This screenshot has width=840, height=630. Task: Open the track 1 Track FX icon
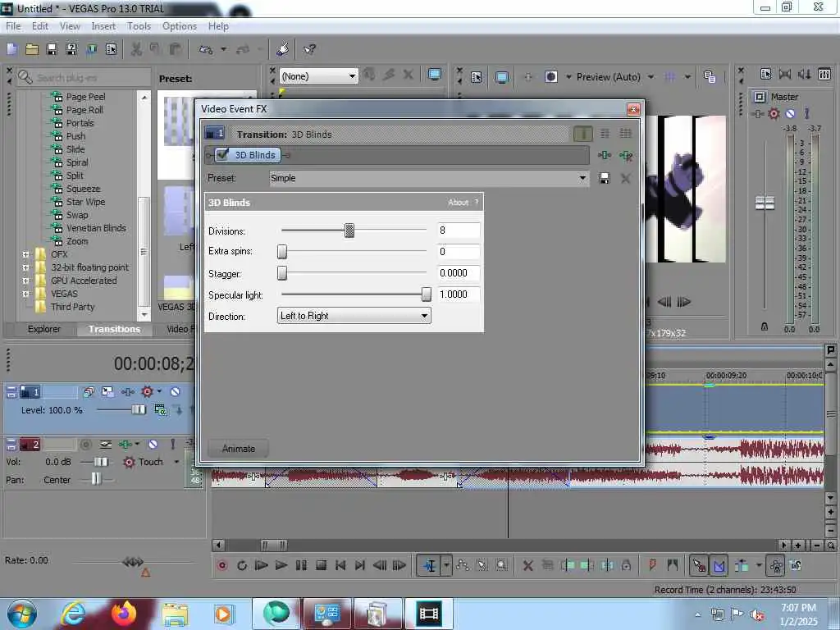[x=127, y=391]
